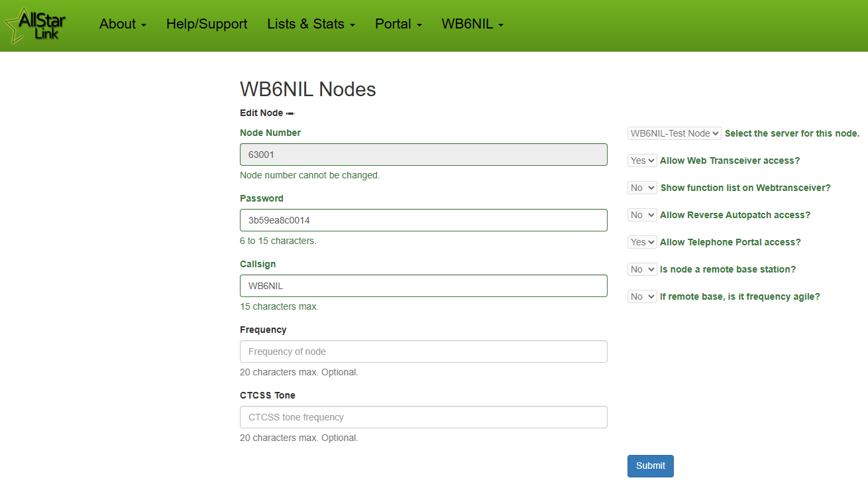The height and width of the screenshot is (498, 868).
Task: Open the WB6NIL account menu
Action: point(472,24)
